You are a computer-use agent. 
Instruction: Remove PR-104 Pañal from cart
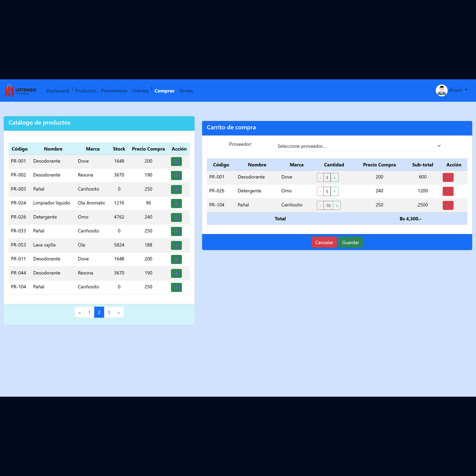[x=448, y=205]
